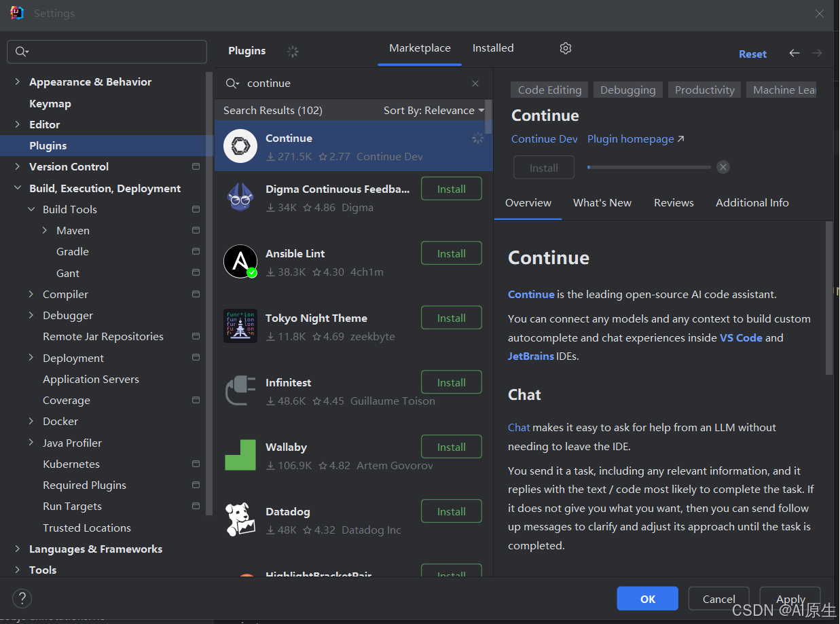The image size is (840, 624).
Task: Expand the Maven node
Action: pos(45,231)
